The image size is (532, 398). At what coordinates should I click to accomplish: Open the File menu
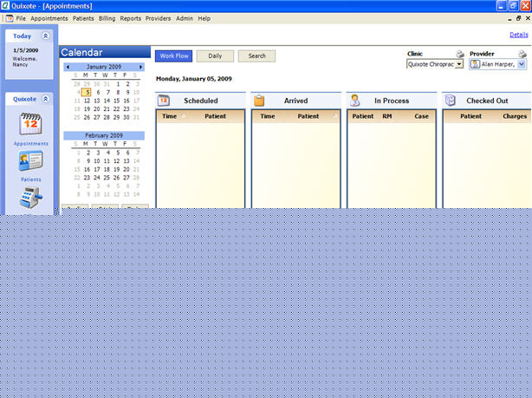click(21, 18)
